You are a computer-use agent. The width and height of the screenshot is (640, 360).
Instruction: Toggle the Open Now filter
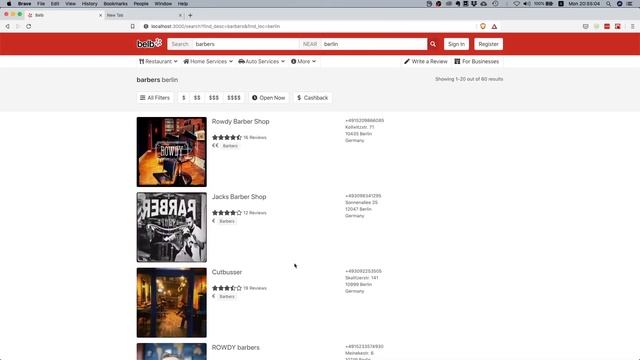pyautogui.click(x=269, y=98)
